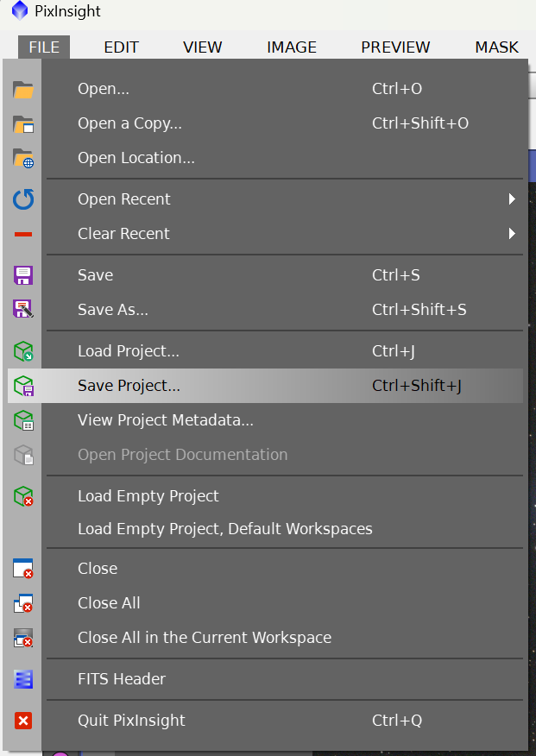The width and height of the screenshot is (536, 756).
Task: Click the red Quit PixInsight icon
Action: tap(23, 721)
